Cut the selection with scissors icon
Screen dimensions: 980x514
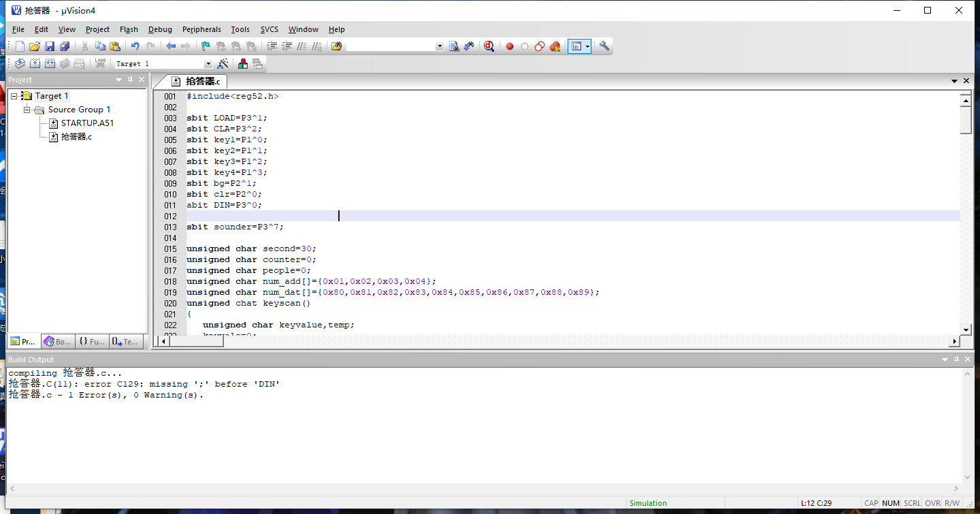(85, 46)
